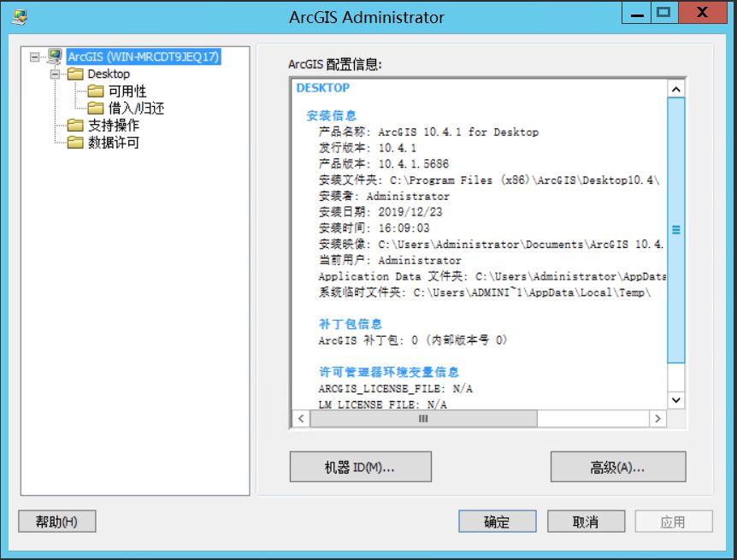Click the Application Data 文件夹 line

(x=492, y=276)
